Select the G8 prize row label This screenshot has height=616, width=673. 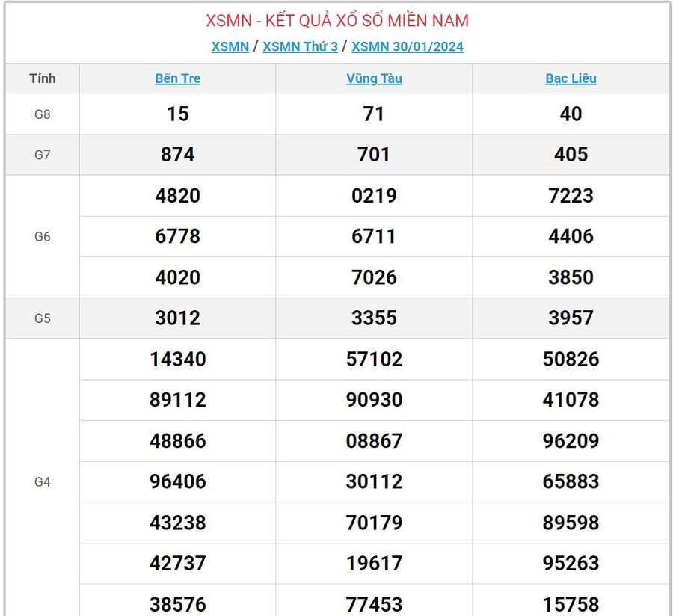43,114
